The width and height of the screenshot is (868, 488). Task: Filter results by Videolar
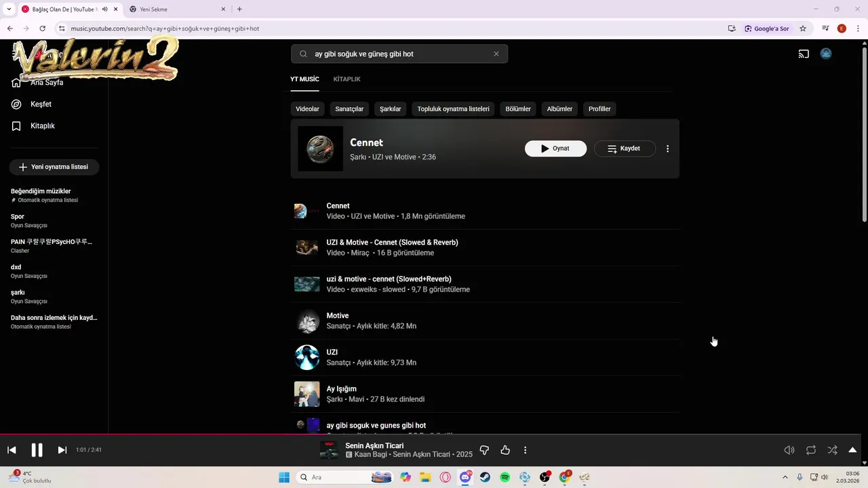point(307,109)
